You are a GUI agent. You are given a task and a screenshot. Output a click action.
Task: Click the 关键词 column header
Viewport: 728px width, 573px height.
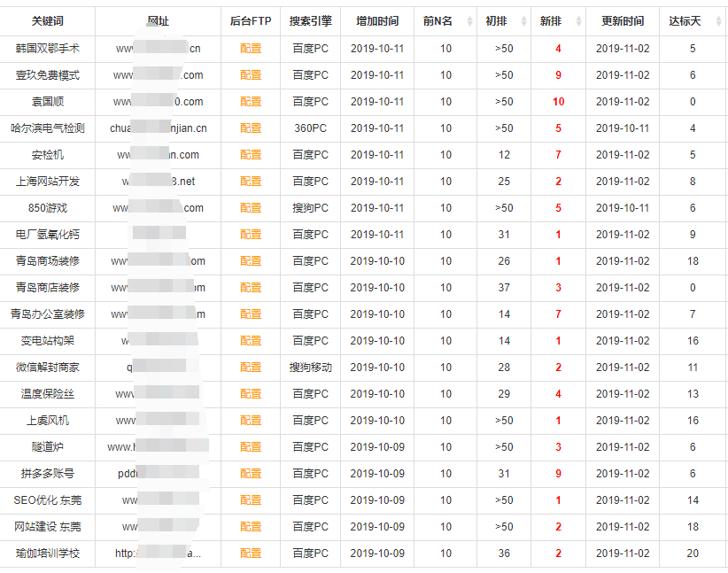coord(47,21)
